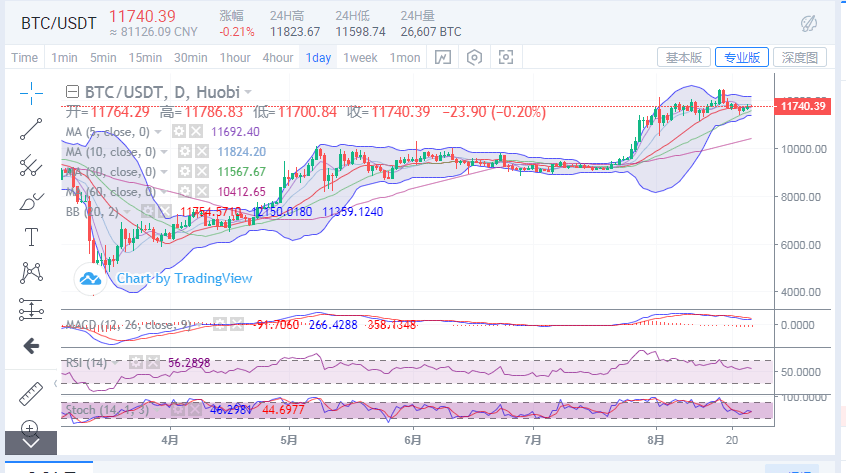Click 10000.00 on the price scale
The width and height of the screenshot is (846, 473).
click(804, 149)
